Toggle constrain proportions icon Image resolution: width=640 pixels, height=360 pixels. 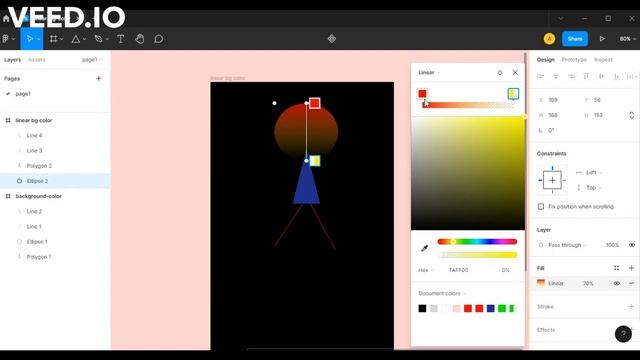(x=631, y=115)
